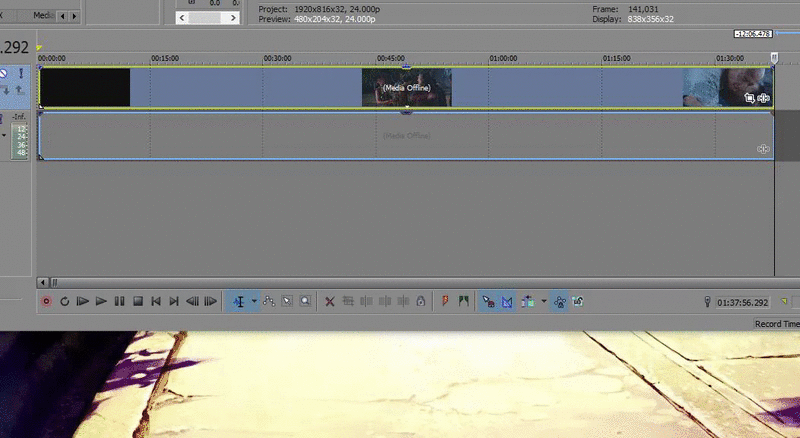Image resolution: width=800 pixels, height=438 pixels.
Task: Stop playback with the Stop button
Action: pyautogui.click(x=138, y=301)
